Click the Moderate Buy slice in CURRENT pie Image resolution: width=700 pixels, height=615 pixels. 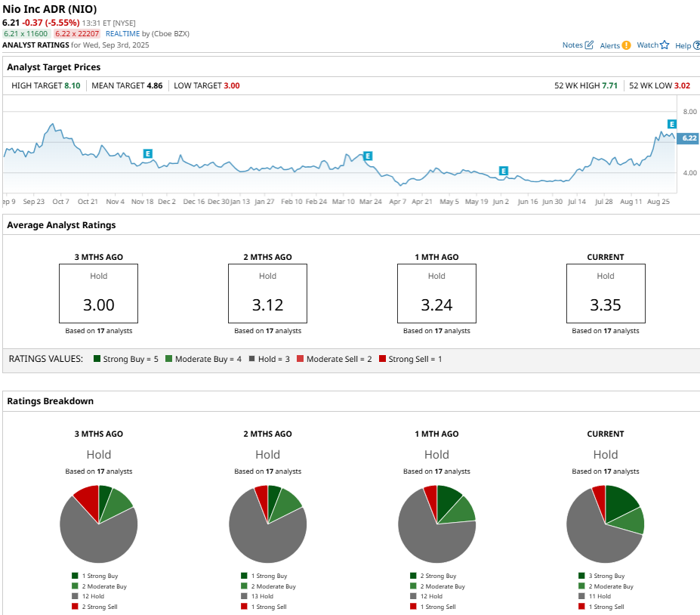[631, 521]
